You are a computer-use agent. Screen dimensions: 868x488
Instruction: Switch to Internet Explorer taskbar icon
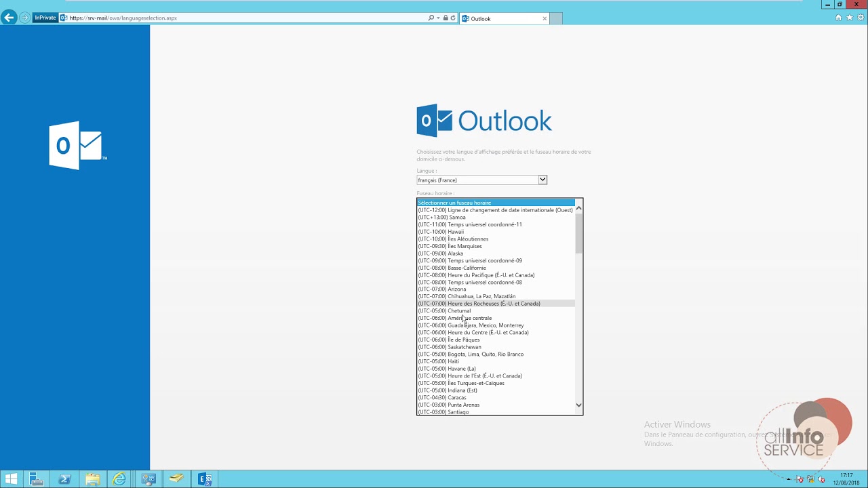pyautogui.click(x=120, y=479)
